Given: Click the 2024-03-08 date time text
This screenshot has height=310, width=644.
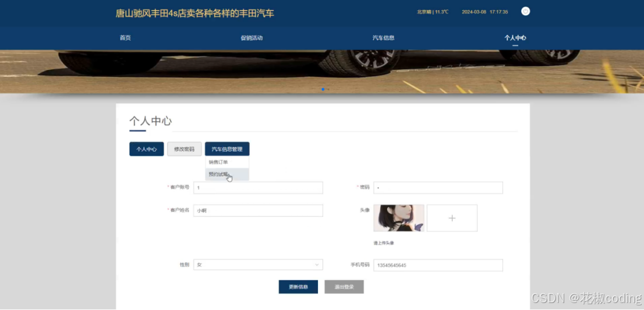Looking at the screenshot, I should [484, 12].
